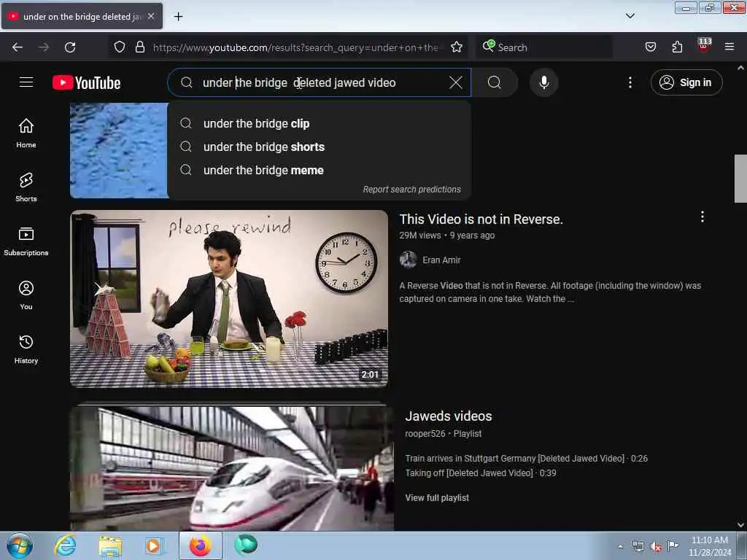Click the muted volume tray icon
This screenshot has width=747, height=560.
[x=656, y=547]
